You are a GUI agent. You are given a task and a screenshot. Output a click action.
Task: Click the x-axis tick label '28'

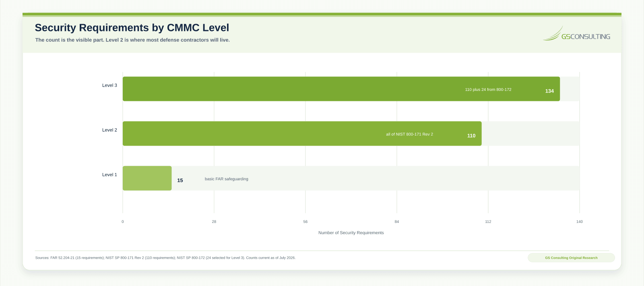[214, 222]
